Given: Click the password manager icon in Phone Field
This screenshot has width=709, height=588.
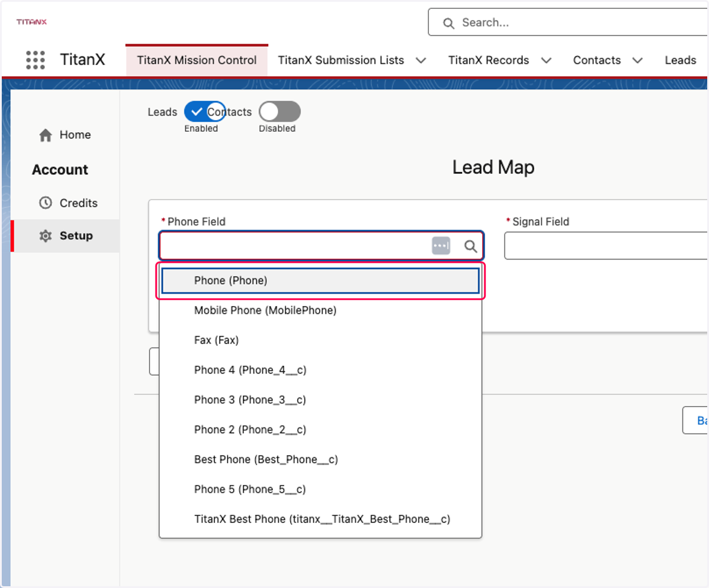Looking at the screenshot, I should coord(441,246).
